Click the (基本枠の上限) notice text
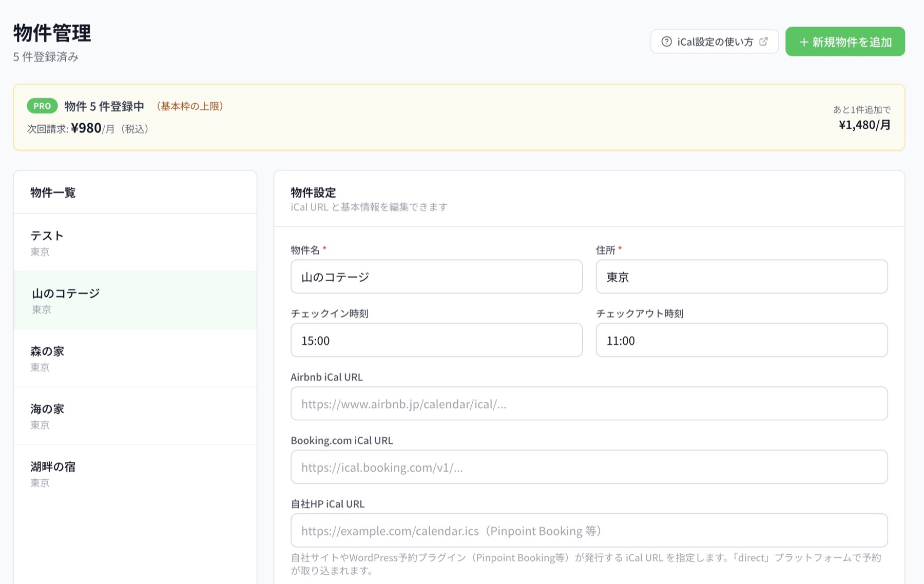This screenshot has height=584, width=924. (x=190, y=106)
